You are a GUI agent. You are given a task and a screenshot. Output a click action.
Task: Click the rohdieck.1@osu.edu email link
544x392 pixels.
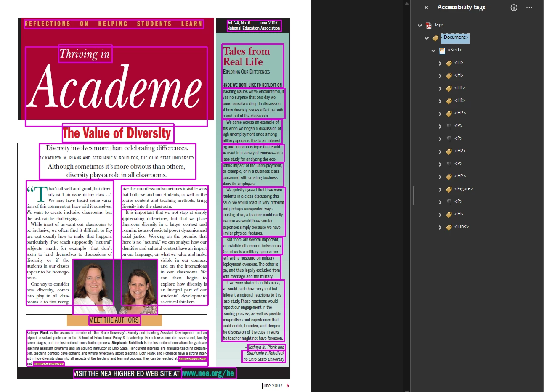tap(49, 363)
